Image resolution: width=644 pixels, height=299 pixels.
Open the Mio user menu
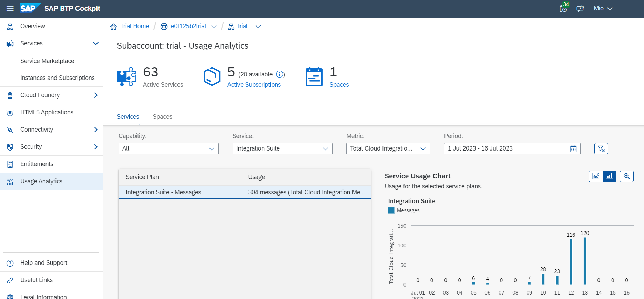(x=603, y=8)
